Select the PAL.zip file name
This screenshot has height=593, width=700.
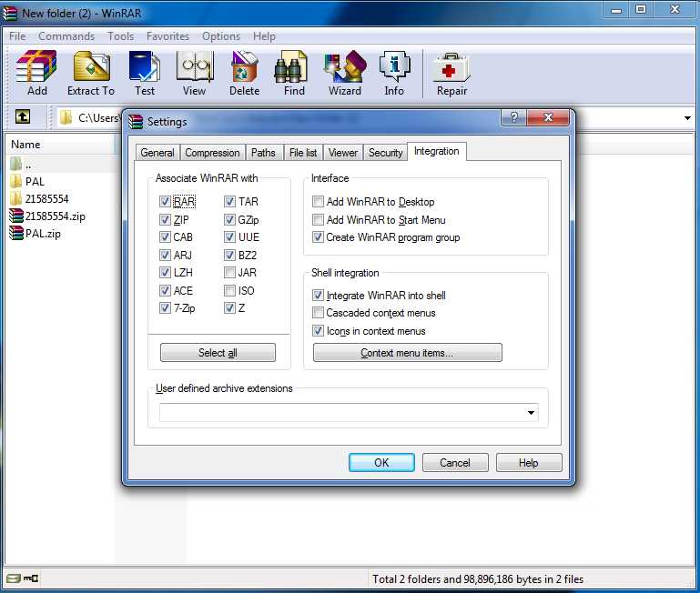click(x=43, y=233)
